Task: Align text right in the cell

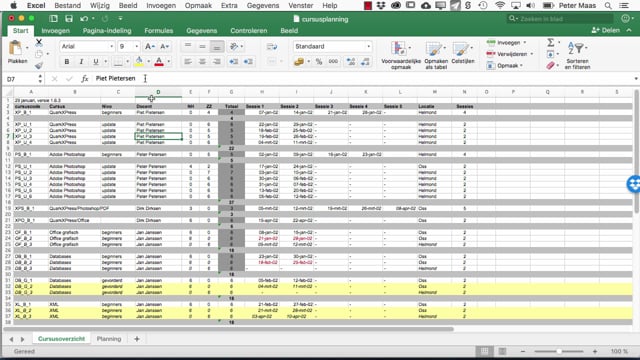Action: 217,62
